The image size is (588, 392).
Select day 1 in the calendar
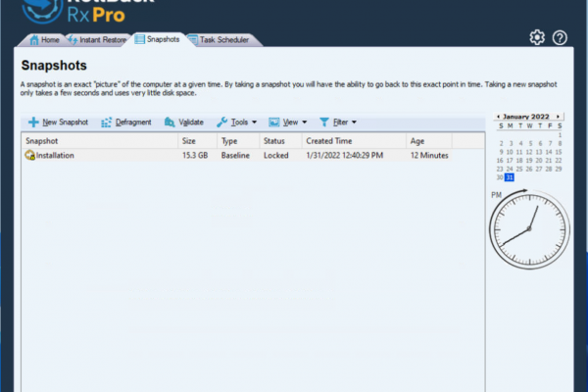pyautogui.click(x=560, y=134)
